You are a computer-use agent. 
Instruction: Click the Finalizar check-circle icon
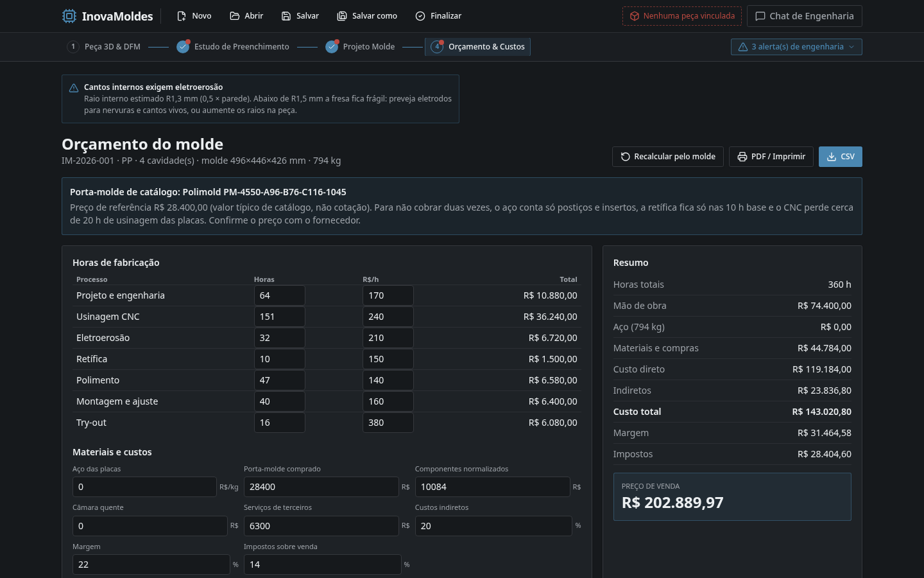(x=420, y=16)
